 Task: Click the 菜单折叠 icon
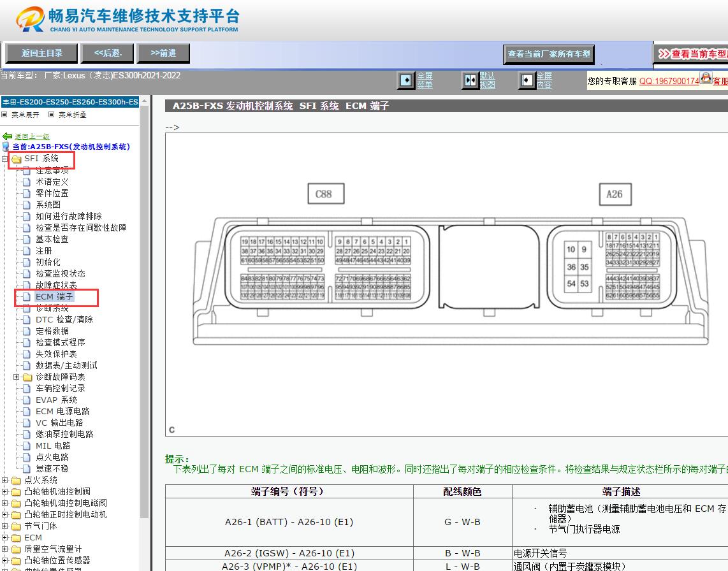tap(51, 115)
